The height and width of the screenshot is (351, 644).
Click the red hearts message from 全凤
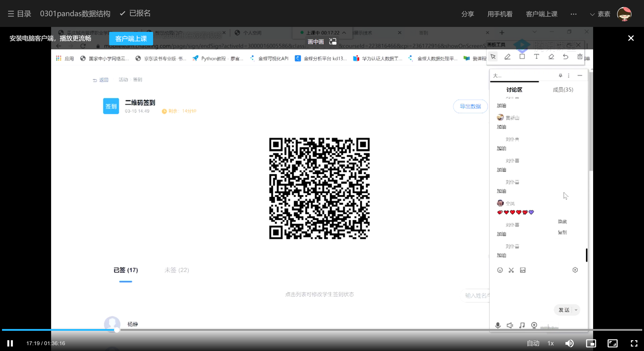click(x=516, y=212)
